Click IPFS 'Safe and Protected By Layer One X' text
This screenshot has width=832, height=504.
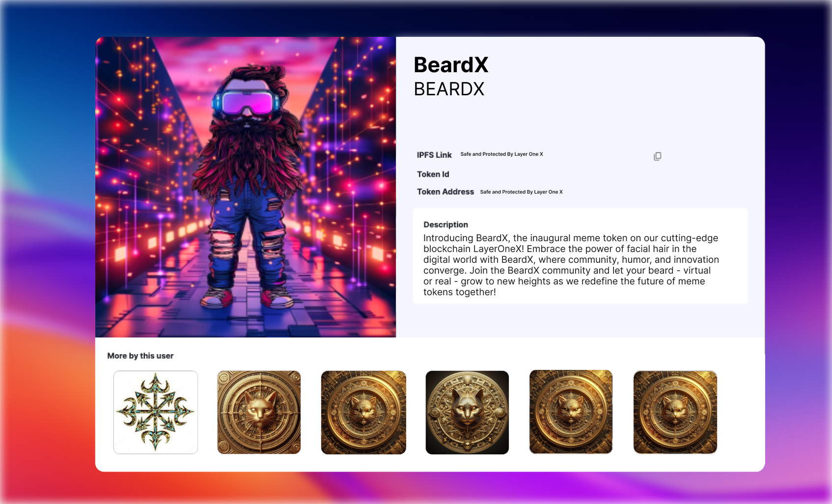click(x=501, y=154)
